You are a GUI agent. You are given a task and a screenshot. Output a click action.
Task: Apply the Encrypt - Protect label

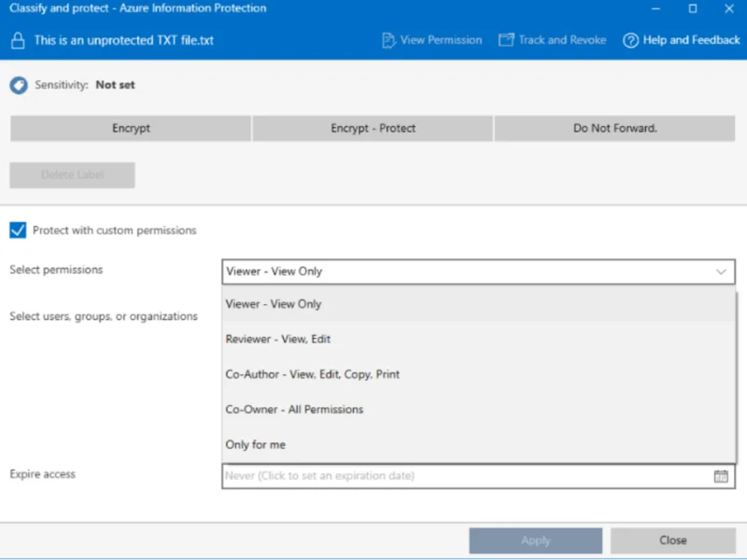pos(373,128)
